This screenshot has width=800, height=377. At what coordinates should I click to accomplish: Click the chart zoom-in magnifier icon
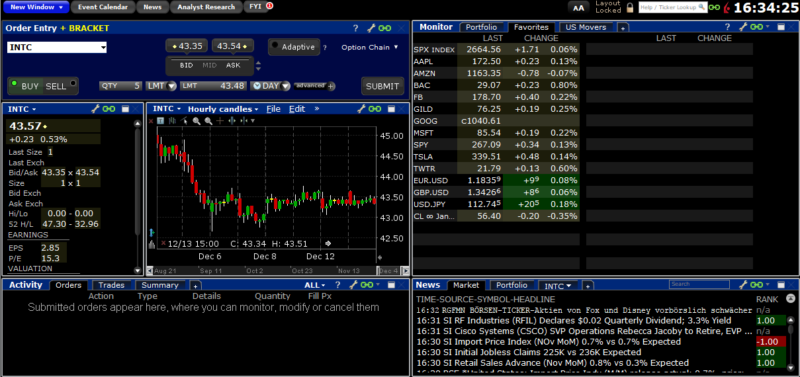click(x=196, y=121)
